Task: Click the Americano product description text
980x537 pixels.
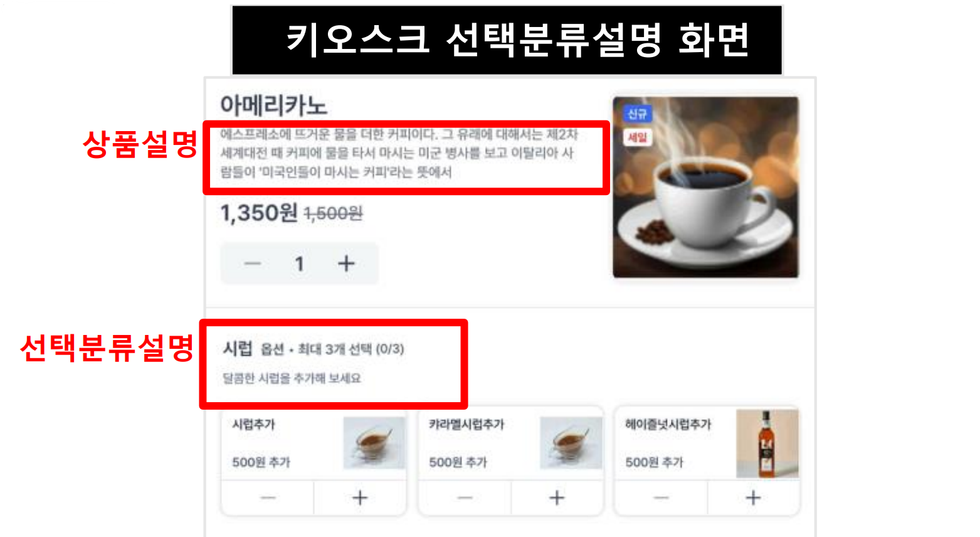Action: coord(399,153)
